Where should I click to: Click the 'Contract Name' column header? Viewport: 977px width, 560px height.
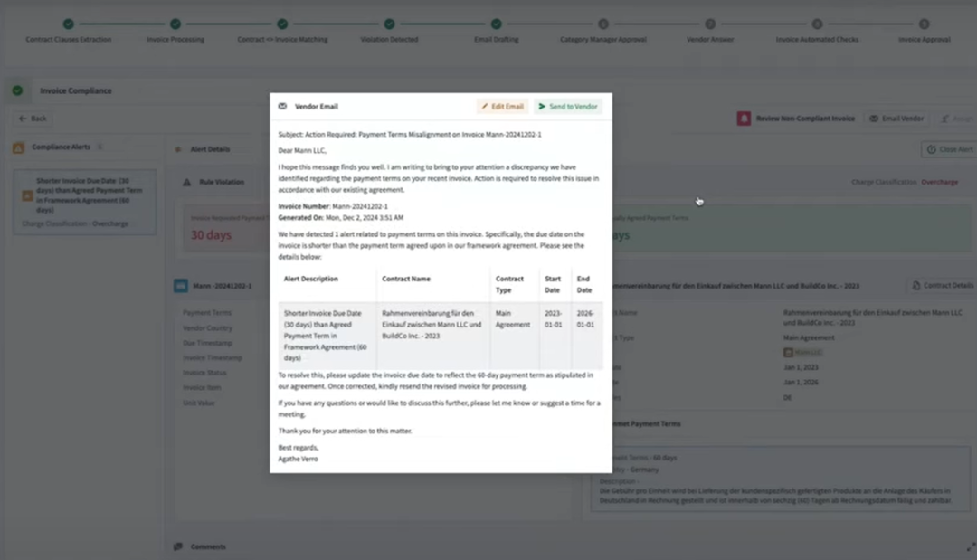pyautogui.click(x=405, y=279)
